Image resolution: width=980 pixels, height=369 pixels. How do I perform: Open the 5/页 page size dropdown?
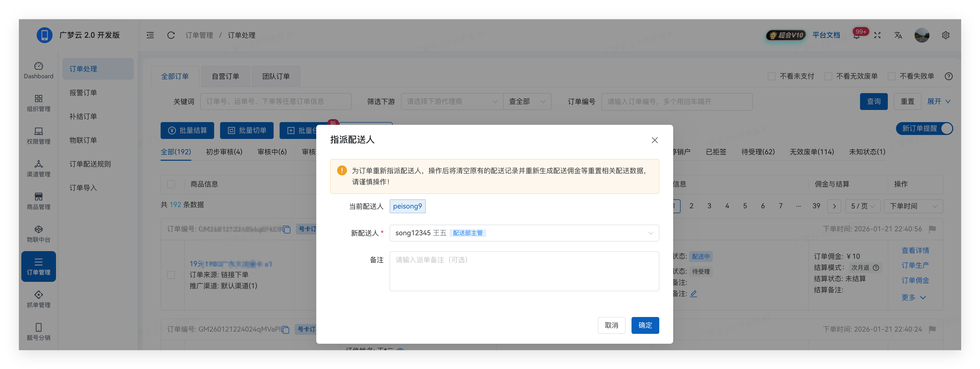863,206
